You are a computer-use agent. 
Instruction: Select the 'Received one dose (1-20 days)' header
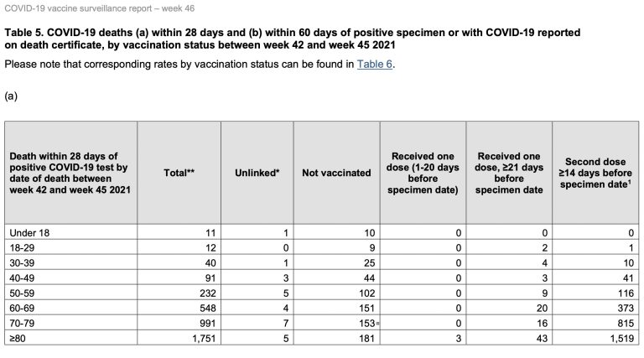pyautogui.click(x=423, y=172)
